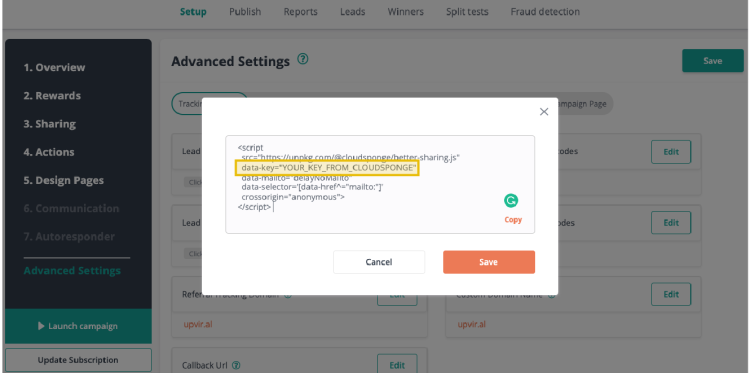Viewport: 750px width, 373px height.
Task: Click the crossorigin="anonymous" line
Action: coord(293,197)
